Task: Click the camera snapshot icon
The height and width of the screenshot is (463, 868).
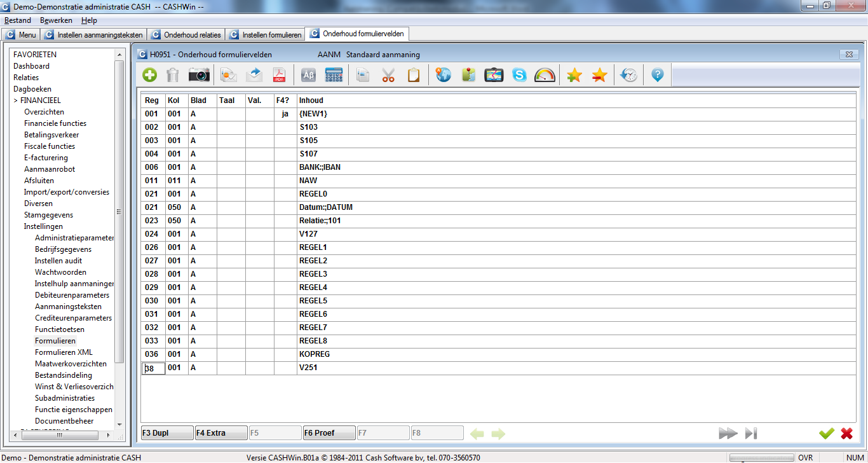Action: coord(199,75)
